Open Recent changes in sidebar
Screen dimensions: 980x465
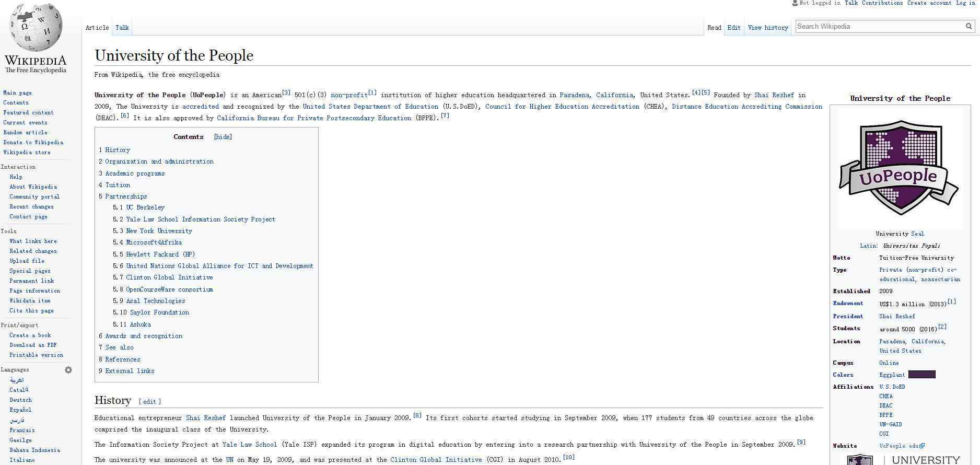coord(32,207)
